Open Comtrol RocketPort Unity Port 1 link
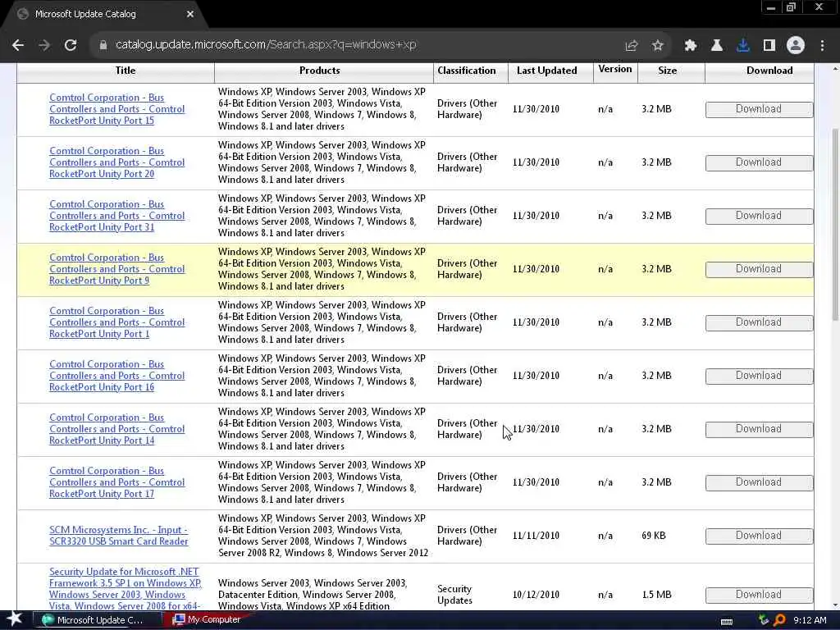The image size is (840, 630). coord(116,322)
